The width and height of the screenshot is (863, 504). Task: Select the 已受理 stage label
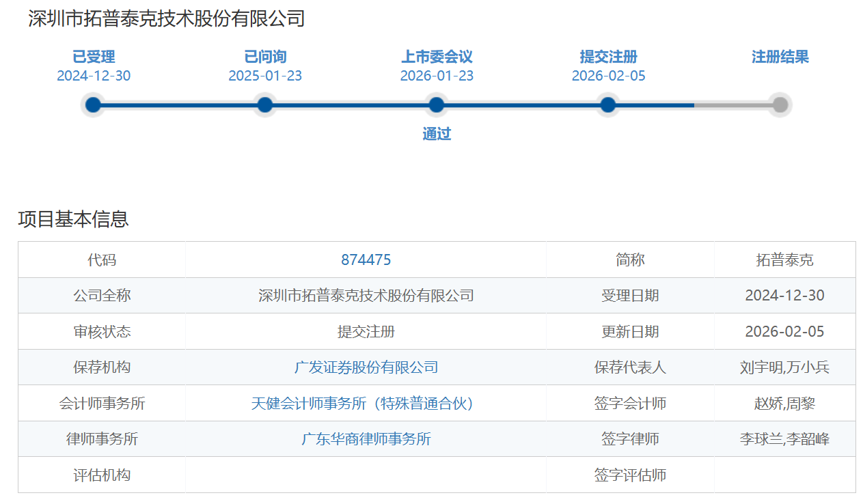coord(94,57)
